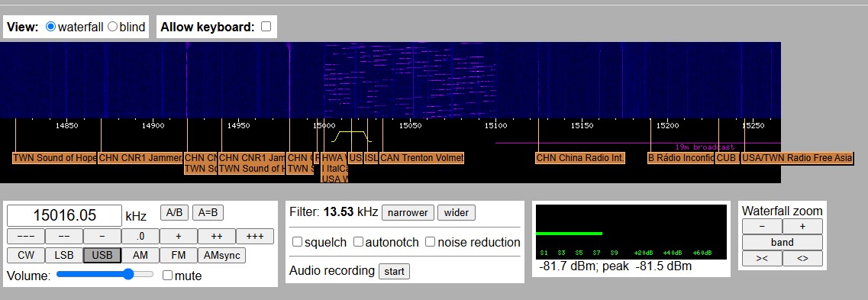Select the blind view radio button
This screenshot has height=300, width=868.
click(112, 27)
